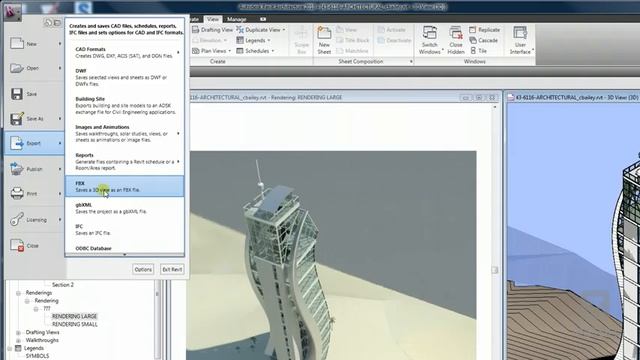640x360 pixels.
Task: Open the Sheet Composition panel expander
Action: click(411, 62)
